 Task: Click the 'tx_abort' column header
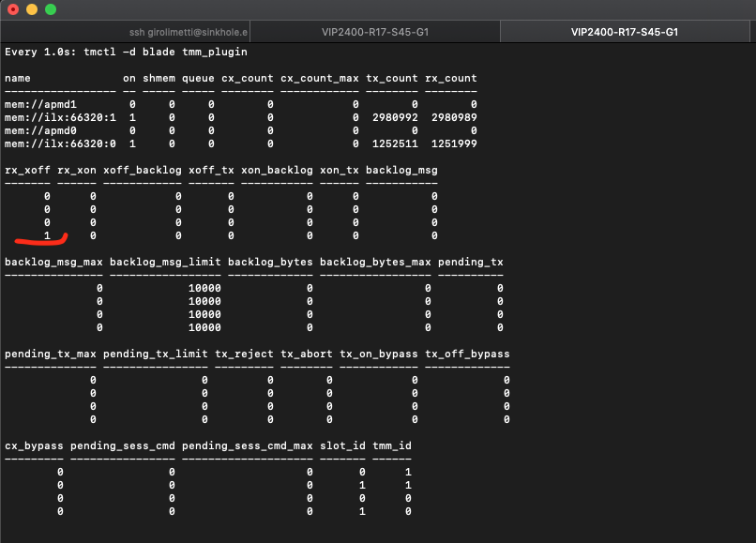307,354
